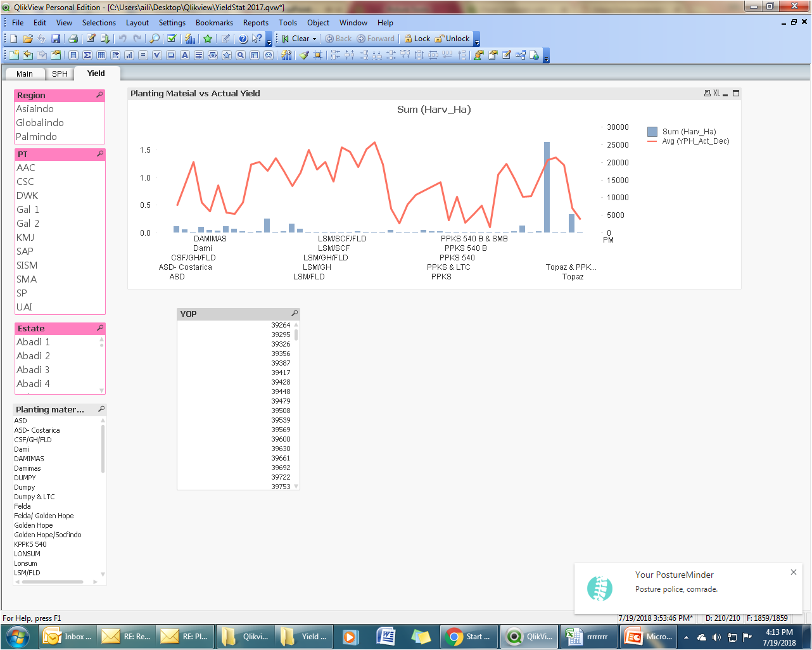This screenshot has width=812, height=650.
Task: Open Help Topics with the question mark icon
Action: click(243, 39)
